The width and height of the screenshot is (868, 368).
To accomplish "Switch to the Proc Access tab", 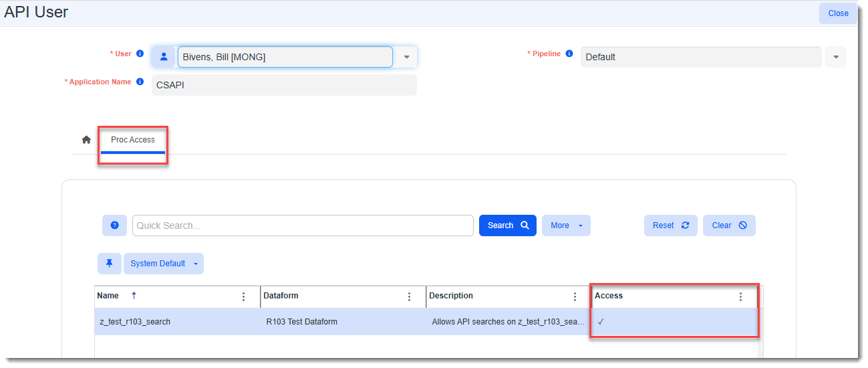I will [133, 140].
